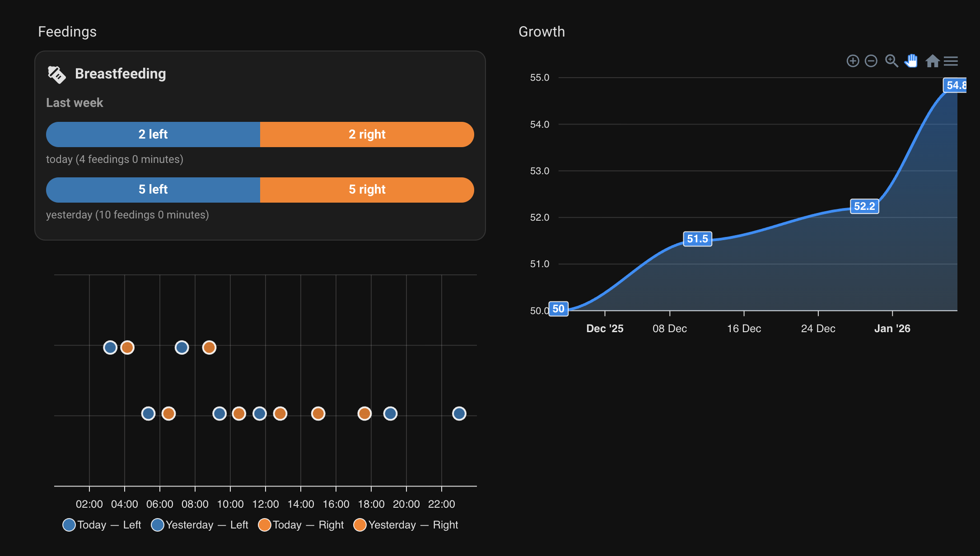This screenshot has width=980, height=556.
Task: Open the chart hamburger menu
Action: [x=951, y=61]
